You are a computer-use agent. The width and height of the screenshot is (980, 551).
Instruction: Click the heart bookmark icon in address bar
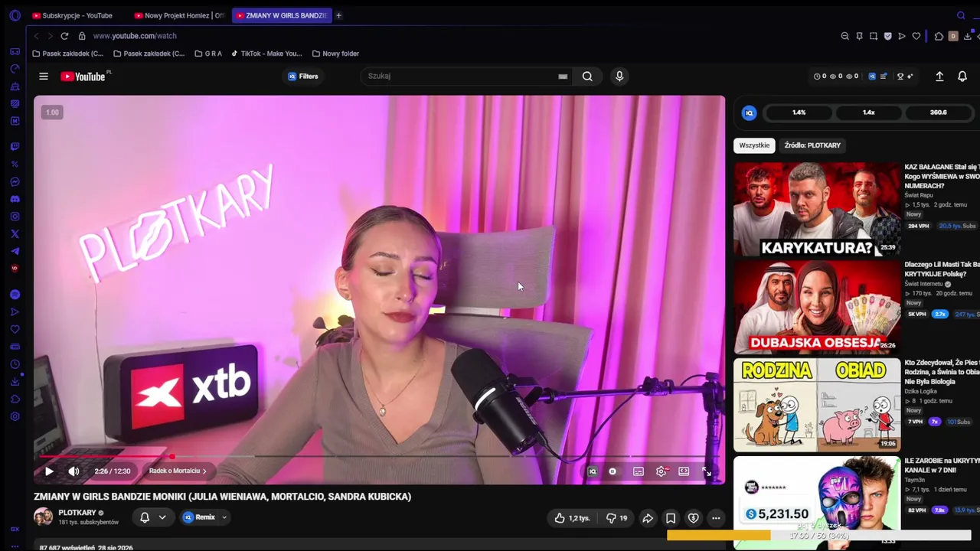(x=916, y=36)
